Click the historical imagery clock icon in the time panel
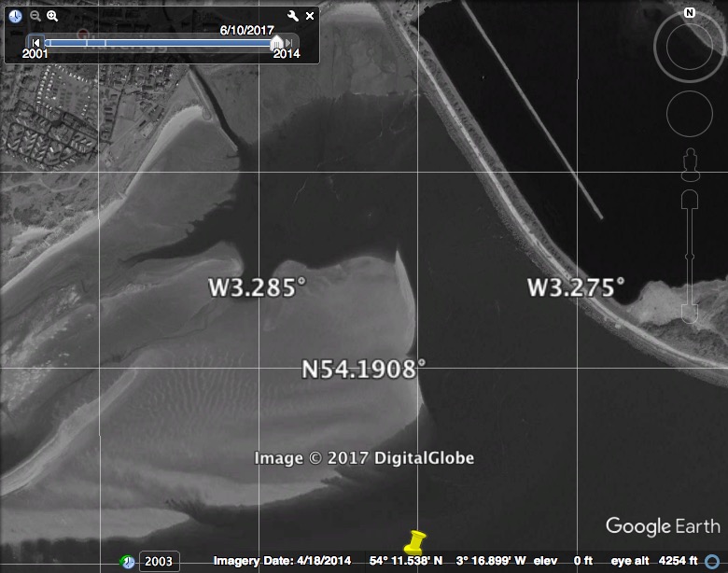The width and height of the screenshot is (728, 573). (x=15, y=16)
